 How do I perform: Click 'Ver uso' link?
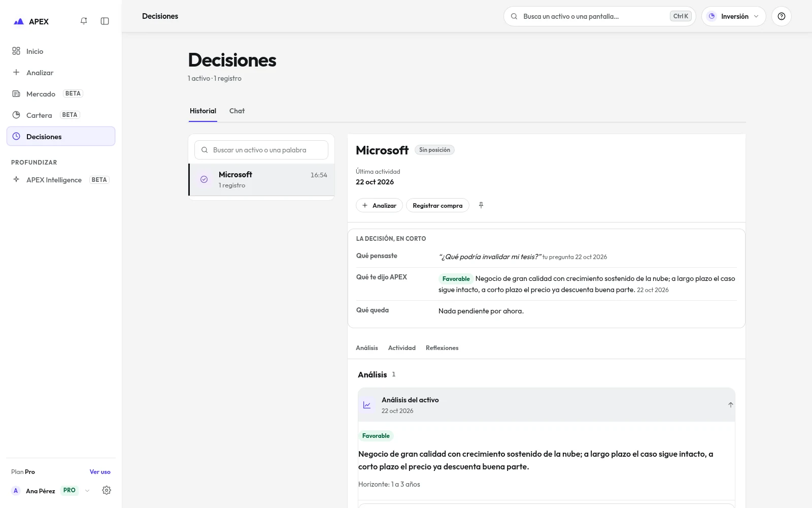[x=100, y=472]
